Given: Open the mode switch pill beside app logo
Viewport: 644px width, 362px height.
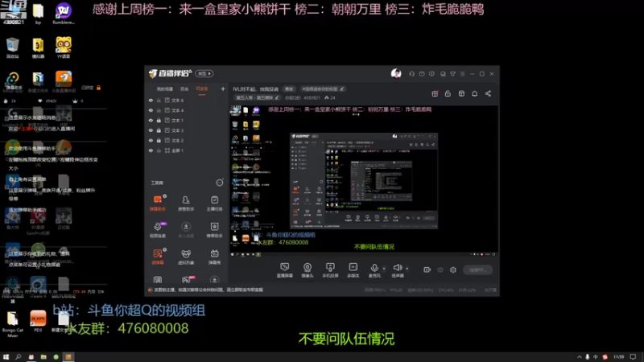Looking at the screenshot, I should tap(204, 73).
